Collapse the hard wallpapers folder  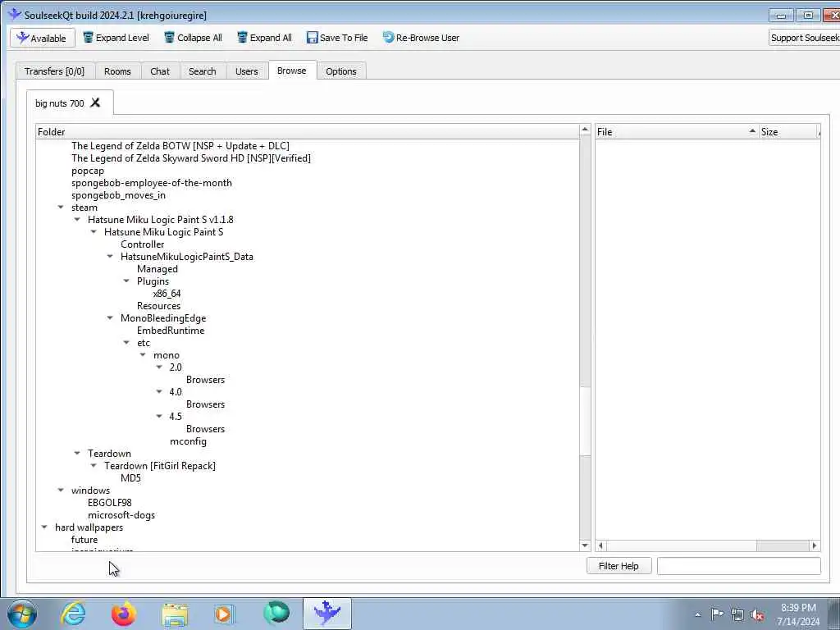coord(44,527)
